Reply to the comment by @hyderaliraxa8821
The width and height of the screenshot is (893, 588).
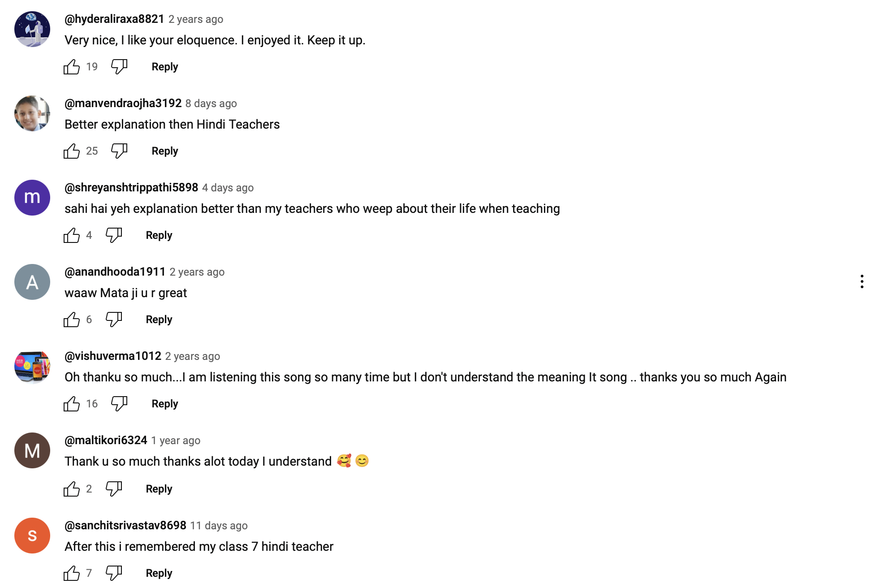pos(164,67)
